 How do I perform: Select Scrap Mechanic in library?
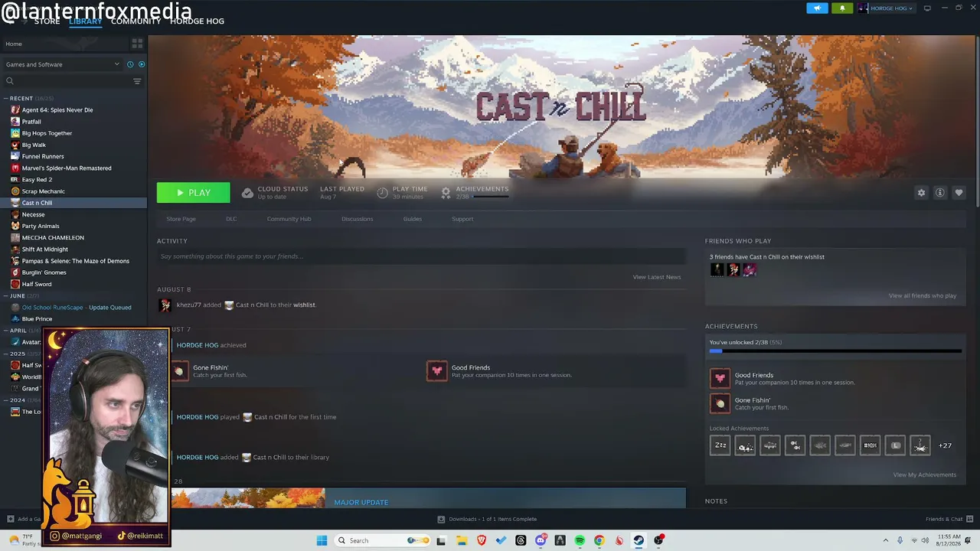tap(44, 191)
